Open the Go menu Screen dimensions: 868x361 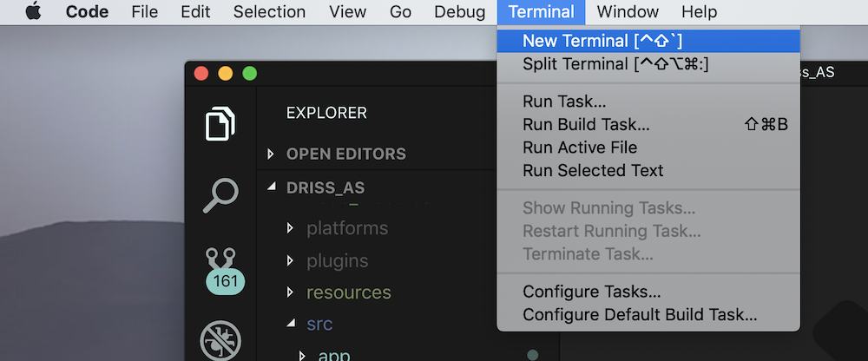(x=400, y=11)
